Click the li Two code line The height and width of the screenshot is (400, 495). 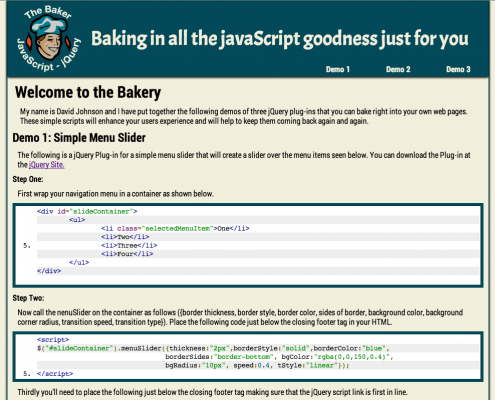point(125,237)
